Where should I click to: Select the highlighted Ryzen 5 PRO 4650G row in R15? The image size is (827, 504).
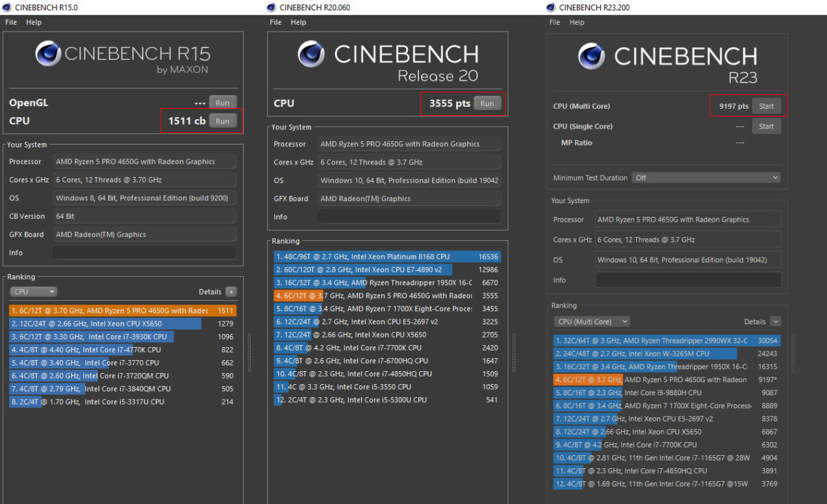(123, 311)
